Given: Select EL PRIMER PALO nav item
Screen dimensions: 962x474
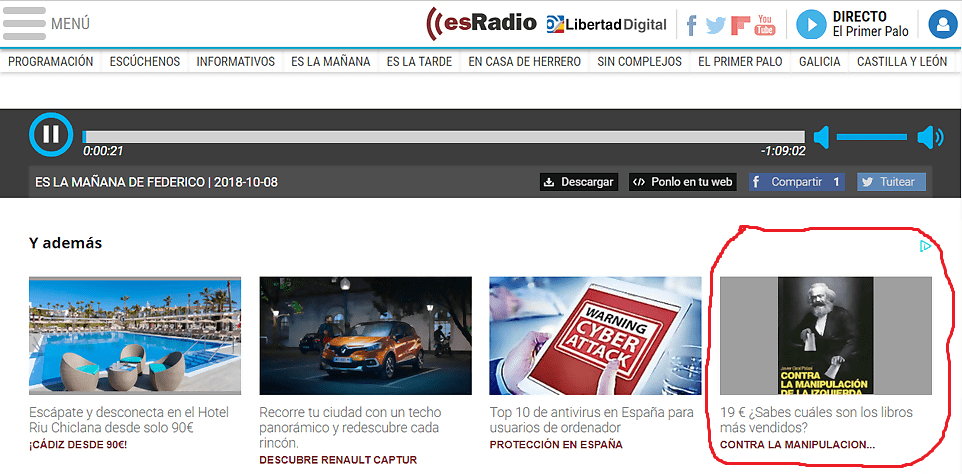Looking at the screenshot, I should [741, 61].
